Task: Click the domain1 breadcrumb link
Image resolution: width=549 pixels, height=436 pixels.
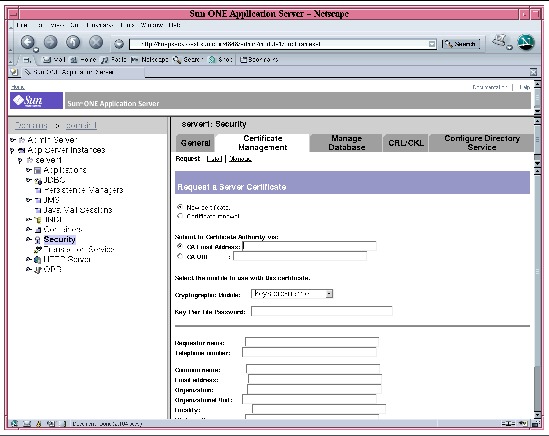Action: click(x=81, y=125)
